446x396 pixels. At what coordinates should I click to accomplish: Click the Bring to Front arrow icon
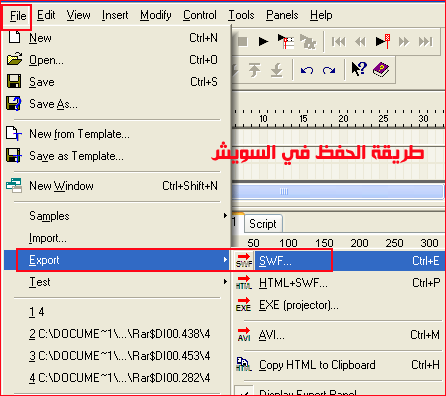coord(255,70)
